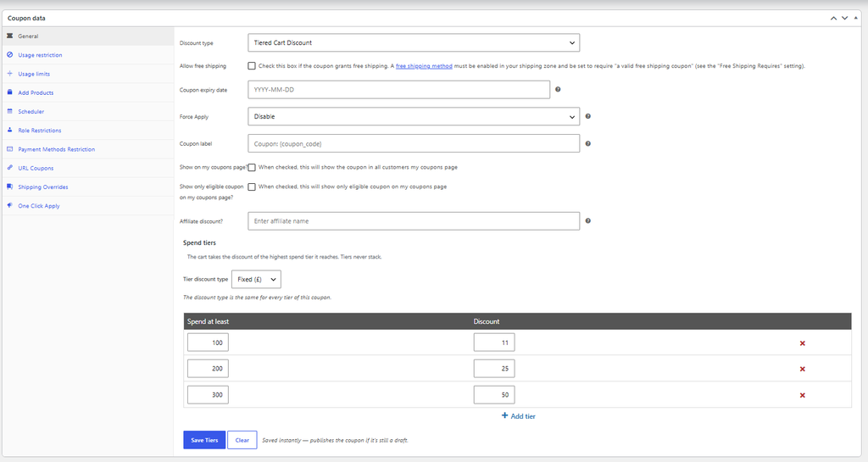
Task: Switch to Shipping Overrides tab
Action: tap(88, 186)
